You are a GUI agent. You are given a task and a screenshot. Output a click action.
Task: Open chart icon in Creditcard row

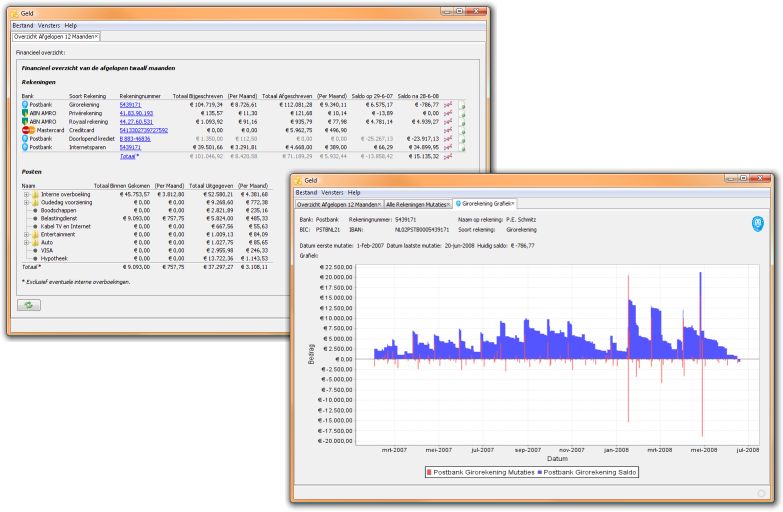coord(448,130)
